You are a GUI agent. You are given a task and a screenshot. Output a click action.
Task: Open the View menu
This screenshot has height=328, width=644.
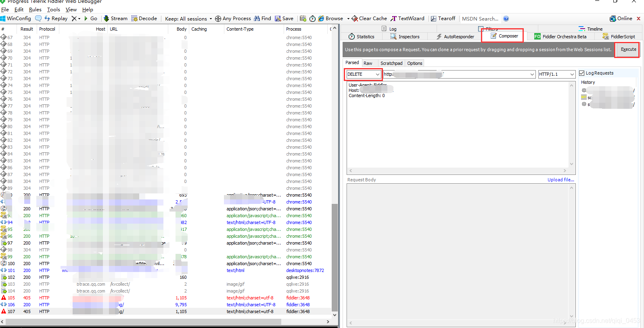[71, 10]
